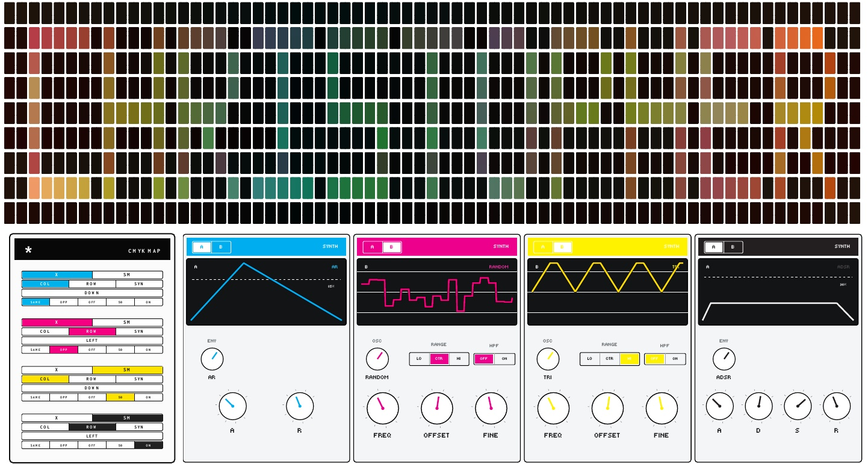Select SM mode in the magenta section
The height and width of the screenshot is (464, 868).
tap(127, 322)
